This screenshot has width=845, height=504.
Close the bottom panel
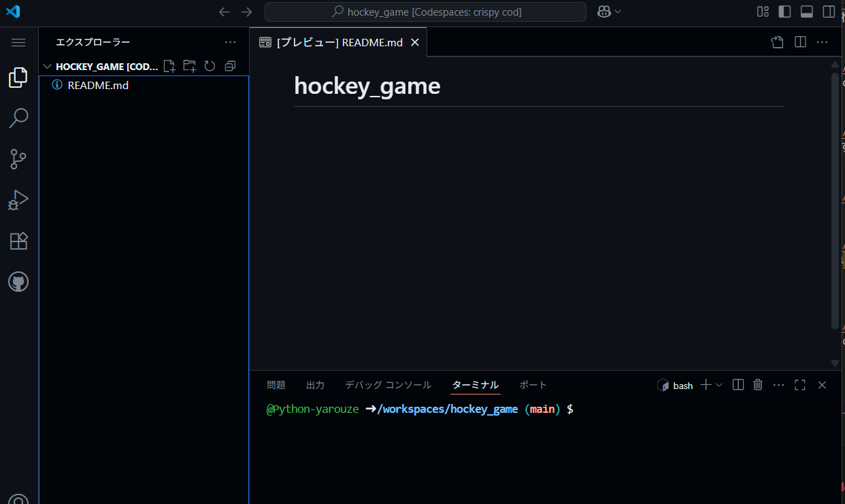pyautogui.click(x=822, y=385)
